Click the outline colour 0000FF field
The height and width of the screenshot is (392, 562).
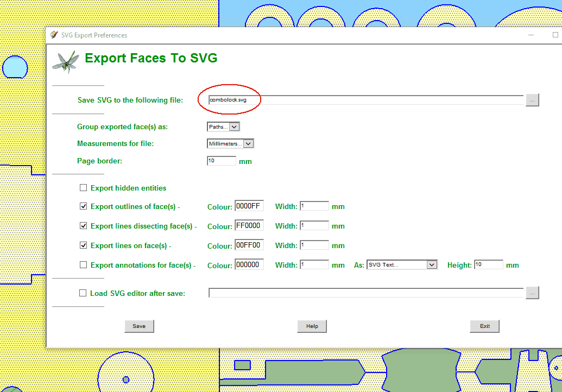coord(249,206)
